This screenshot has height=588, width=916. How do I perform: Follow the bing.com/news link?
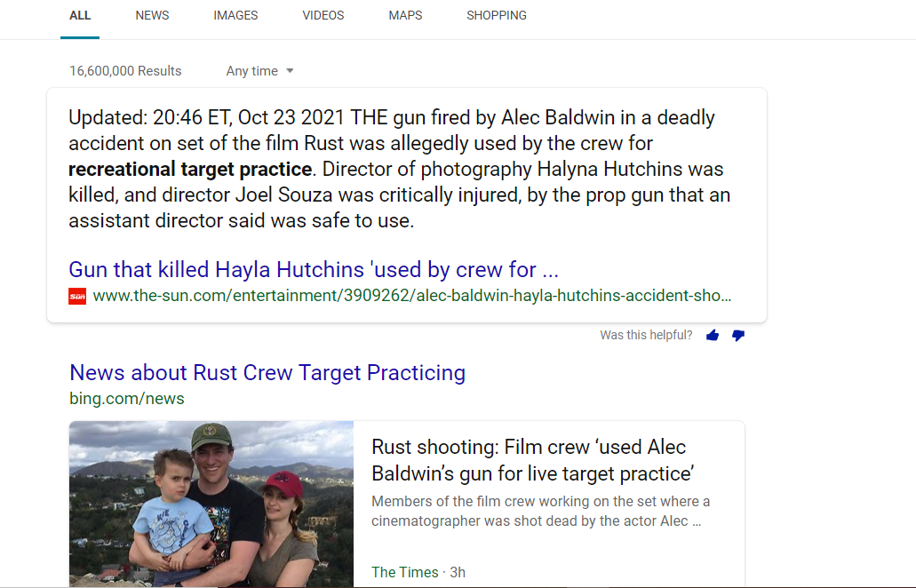click(x=127, y=399)
